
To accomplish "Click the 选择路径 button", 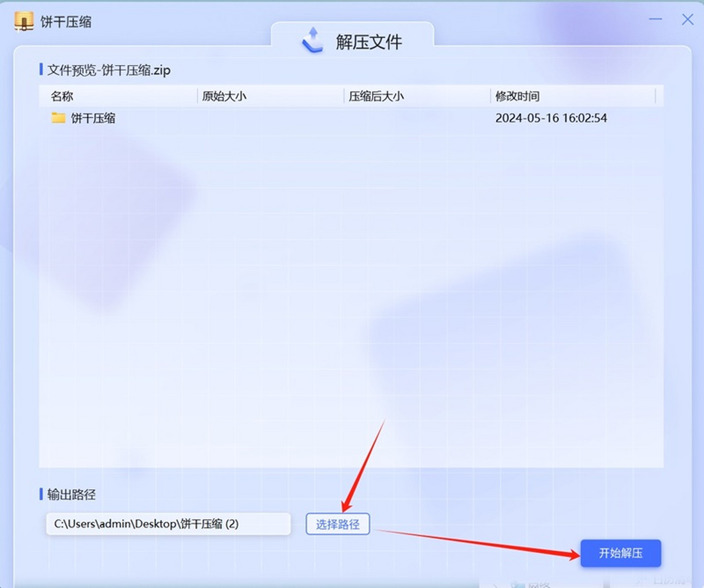I will point(337,524).
